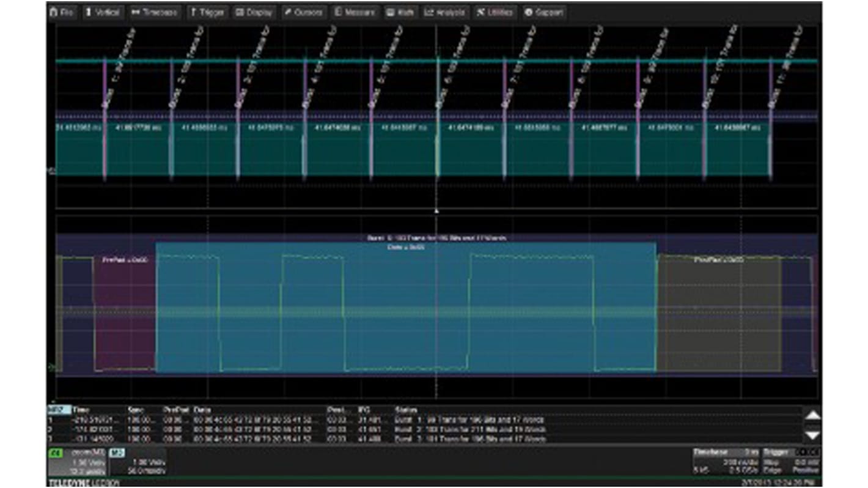Select decode table row 2
868x488 pixels.
pyautogui.click(x=425, y=429)
